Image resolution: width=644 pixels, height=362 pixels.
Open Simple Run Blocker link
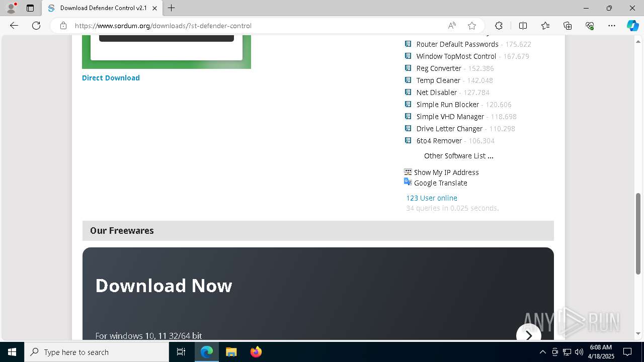pos(448,105)
